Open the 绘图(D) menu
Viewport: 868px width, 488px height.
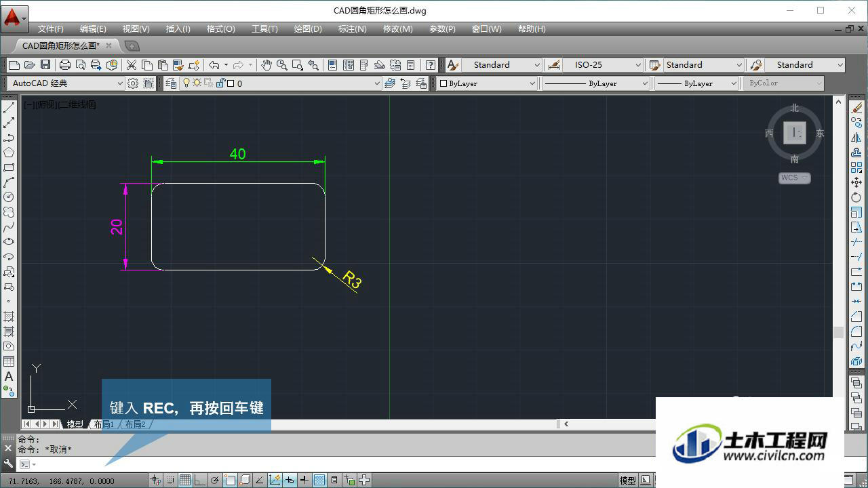(x=308, y=29)
